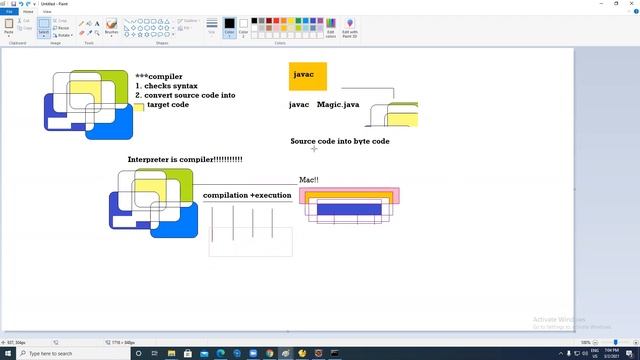Switch to the View ribbon tab
Screen dimensions: 640x360
47,12
